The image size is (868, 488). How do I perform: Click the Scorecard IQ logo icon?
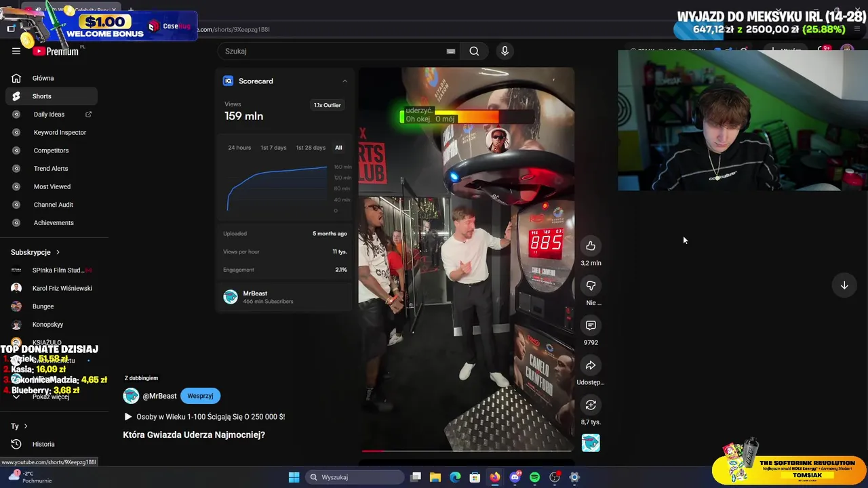[x=228, y=81]
